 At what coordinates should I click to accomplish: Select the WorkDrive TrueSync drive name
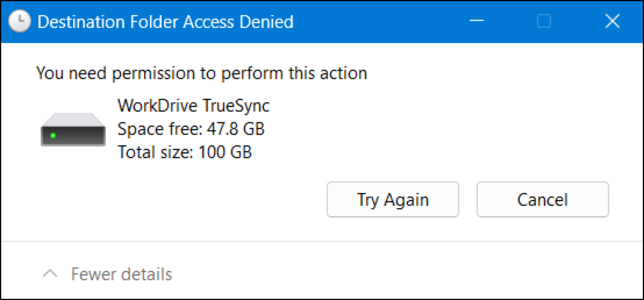click(x=194, y=106)
